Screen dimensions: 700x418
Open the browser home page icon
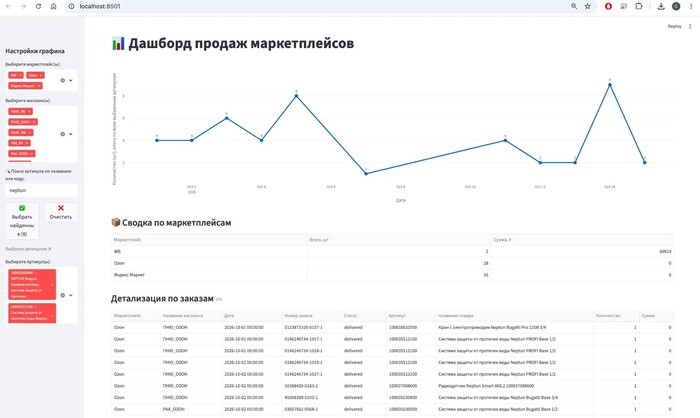point(53,6)
